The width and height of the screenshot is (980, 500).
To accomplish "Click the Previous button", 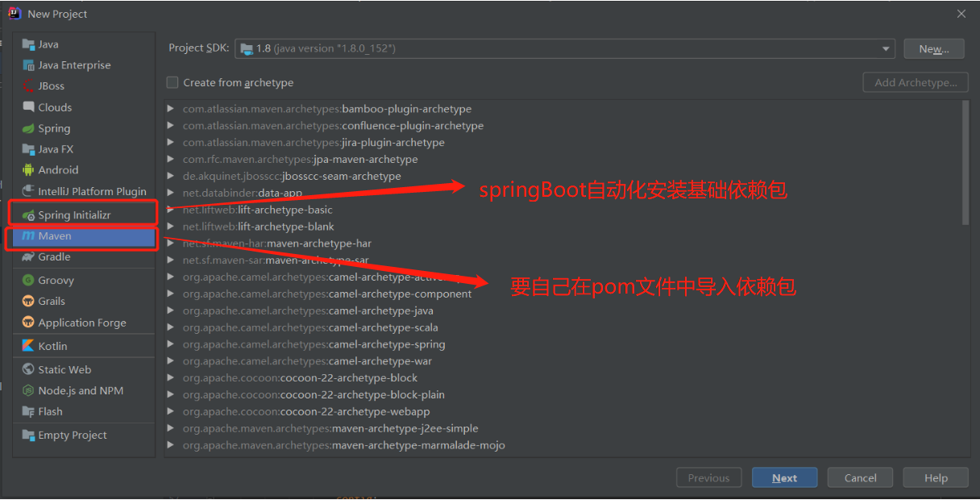I will (x=708, y=478).
